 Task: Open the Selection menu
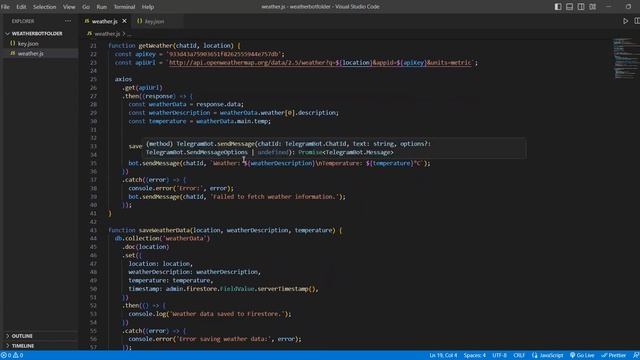[x=44, y=7]
